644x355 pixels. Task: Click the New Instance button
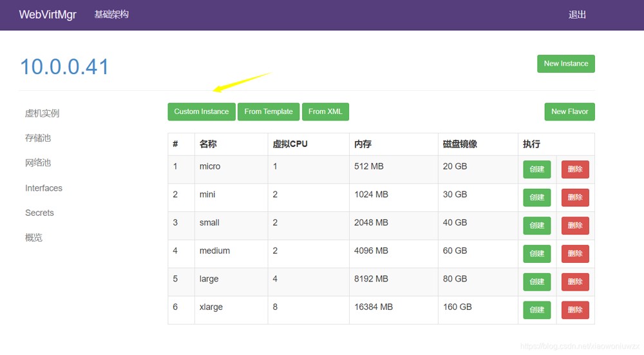coord(565,64)
